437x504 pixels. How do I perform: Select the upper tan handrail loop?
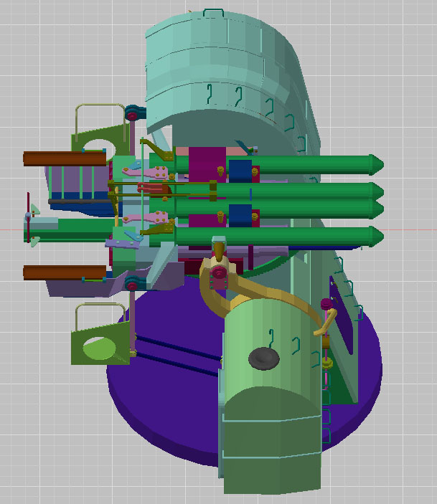coord(100,122)
